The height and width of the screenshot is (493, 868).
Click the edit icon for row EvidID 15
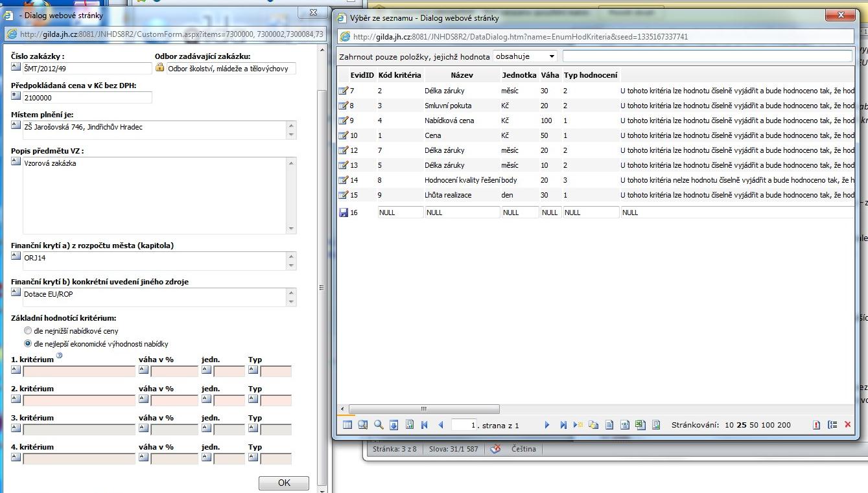344,195
